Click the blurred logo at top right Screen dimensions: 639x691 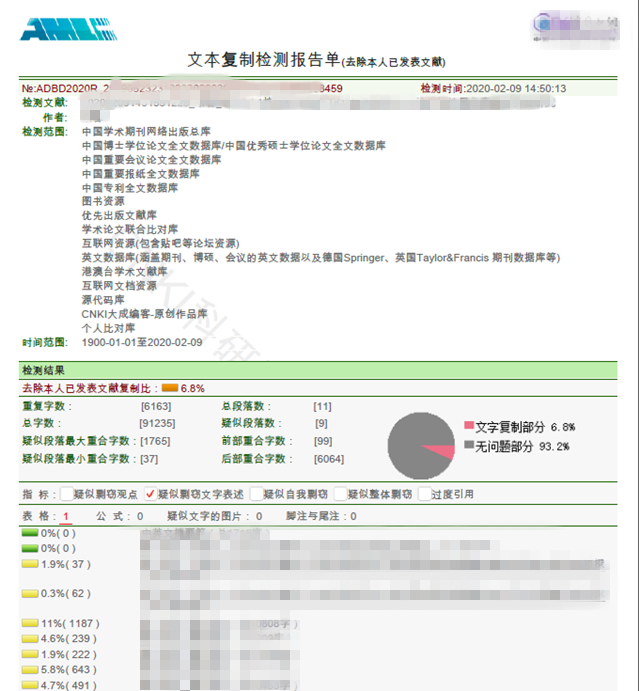pyautogui.click(x=571, y=21)
